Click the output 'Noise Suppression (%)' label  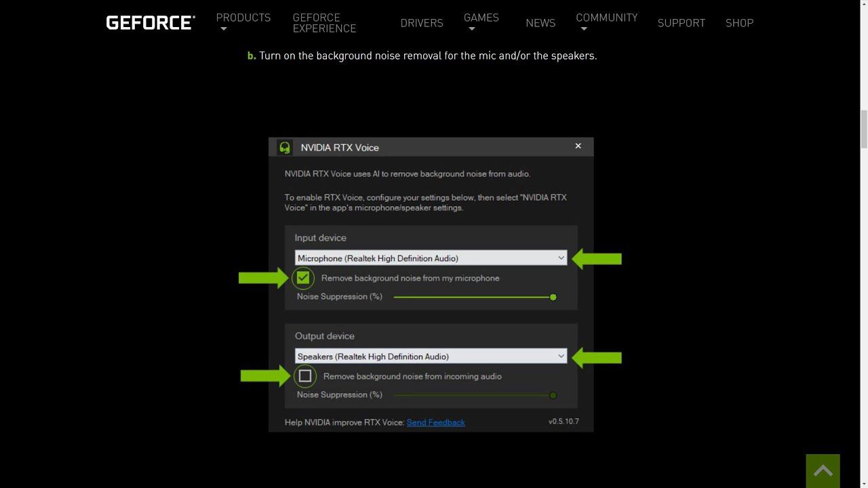340,394
